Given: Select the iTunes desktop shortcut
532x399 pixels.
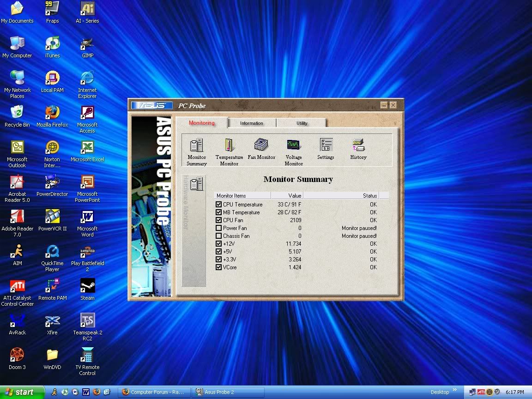Looking at the screenshot, I should coord(52,47).
